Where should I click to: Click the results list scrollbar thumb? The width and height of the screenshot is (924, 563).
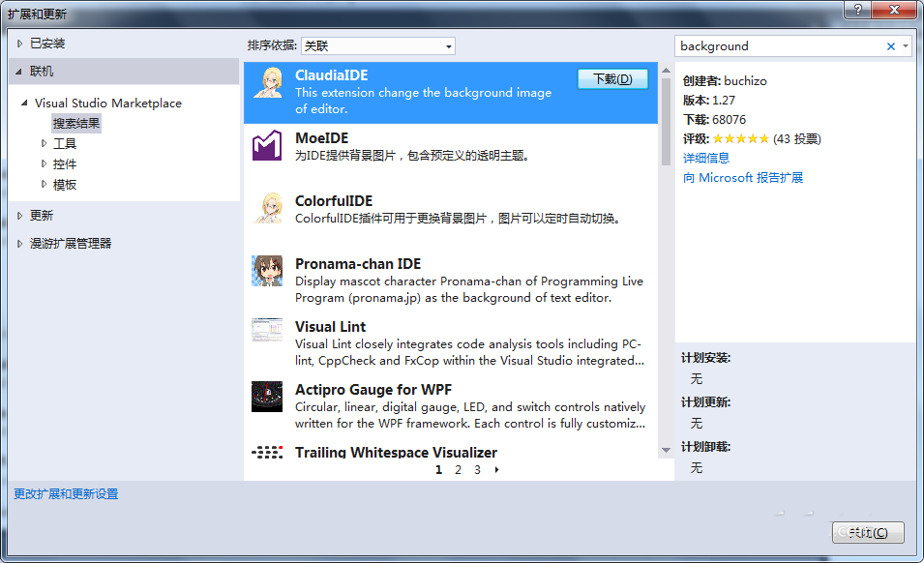click(x=666, y=121)
